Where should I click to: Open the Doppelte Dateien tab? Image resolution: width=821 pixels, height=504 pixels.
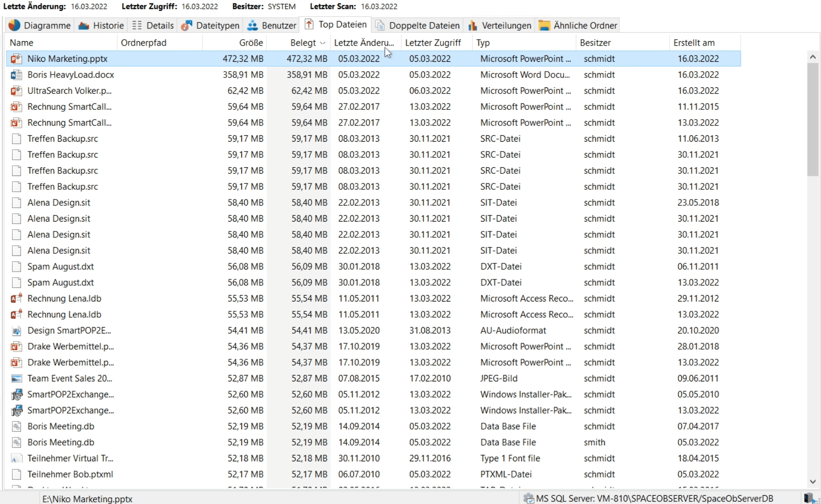[x=417, y=25]
